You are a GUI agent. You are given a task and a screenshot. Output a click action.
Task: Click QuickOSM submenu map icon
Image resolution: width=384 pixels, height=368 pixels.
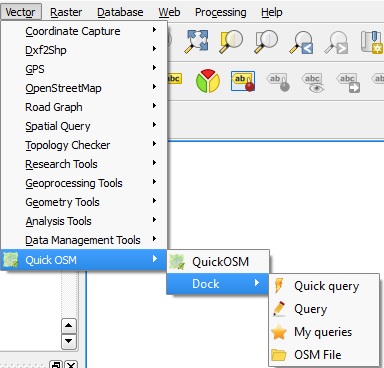tap(177, 262)
